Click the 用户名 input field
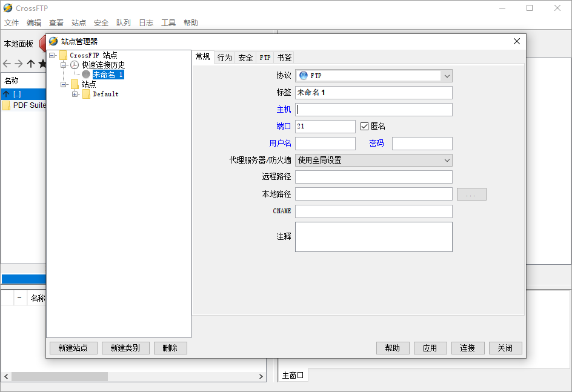572x392 pixels. pyautogui.click(x=325, y=144)
